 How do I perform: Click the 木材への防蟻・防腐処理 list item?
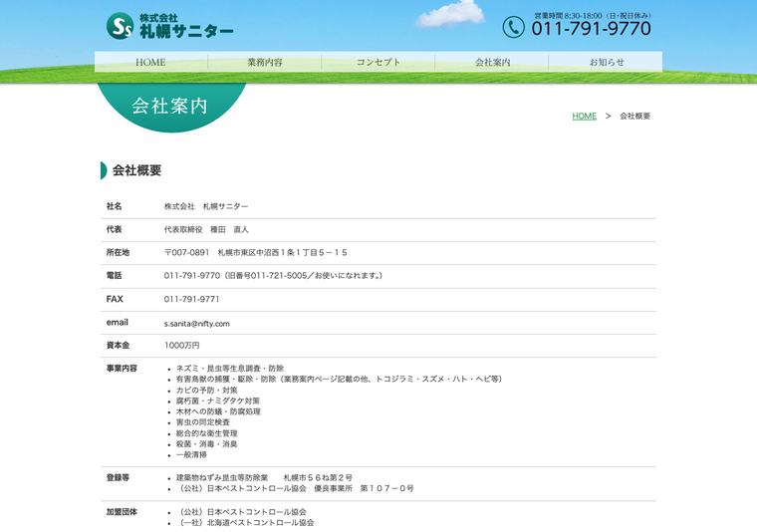click(218, 411)
